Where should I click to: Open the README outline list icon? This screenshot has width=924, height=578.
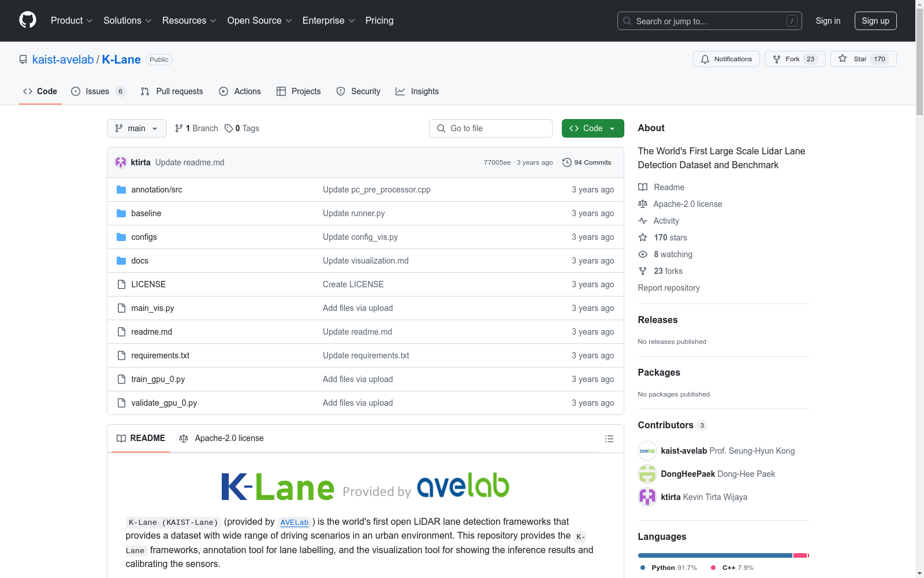click(x=609, y=439)
